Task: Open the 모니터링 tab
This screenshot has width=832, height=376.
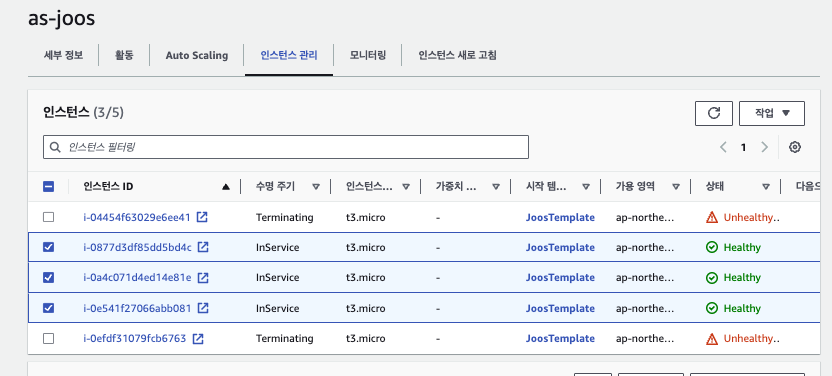Action: pos(368,55)
